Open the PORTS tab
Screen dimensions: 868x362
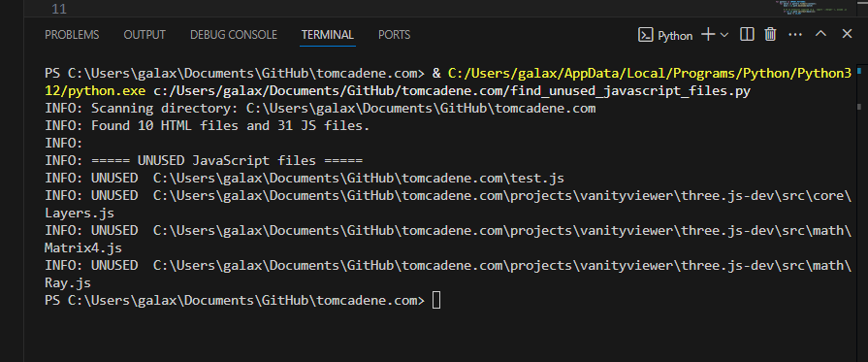click(394, 35)
